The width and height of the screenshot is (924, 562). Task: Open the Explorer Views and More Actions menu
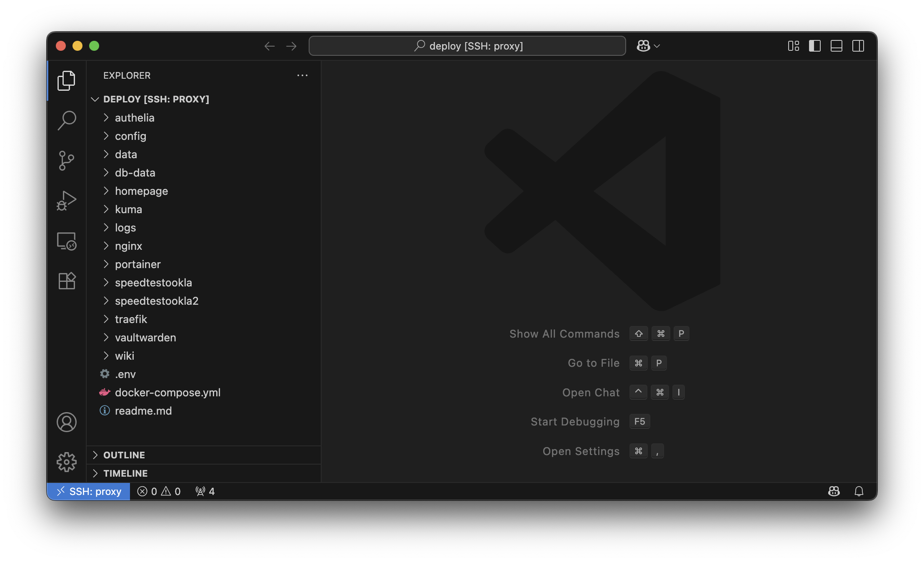pyautogui.click(x=302, y=75)
